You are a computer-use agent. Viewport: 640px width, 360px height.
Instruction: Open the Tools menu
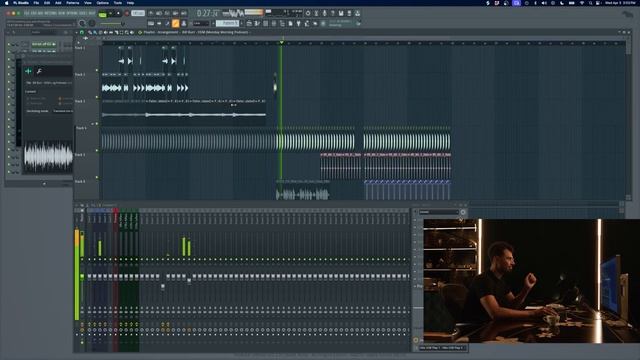[x=118, y=2]
